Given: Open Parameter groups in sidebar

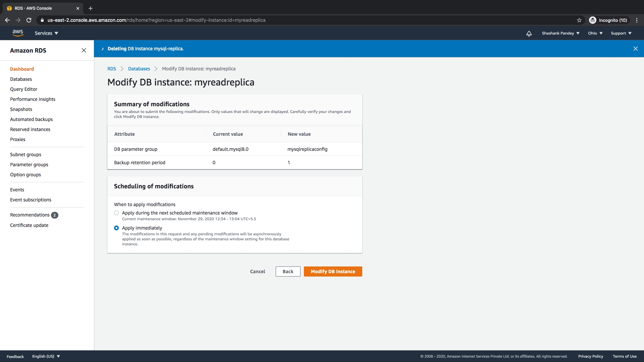Looking at the screenshot, I should (x=29, y=165).
